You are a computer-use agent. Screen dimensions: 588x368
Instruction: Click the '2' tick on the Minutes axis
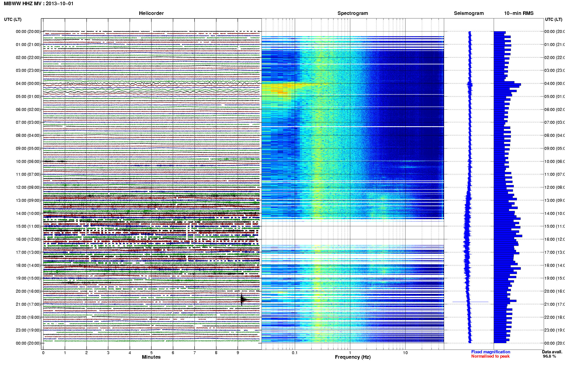[86, 353]
